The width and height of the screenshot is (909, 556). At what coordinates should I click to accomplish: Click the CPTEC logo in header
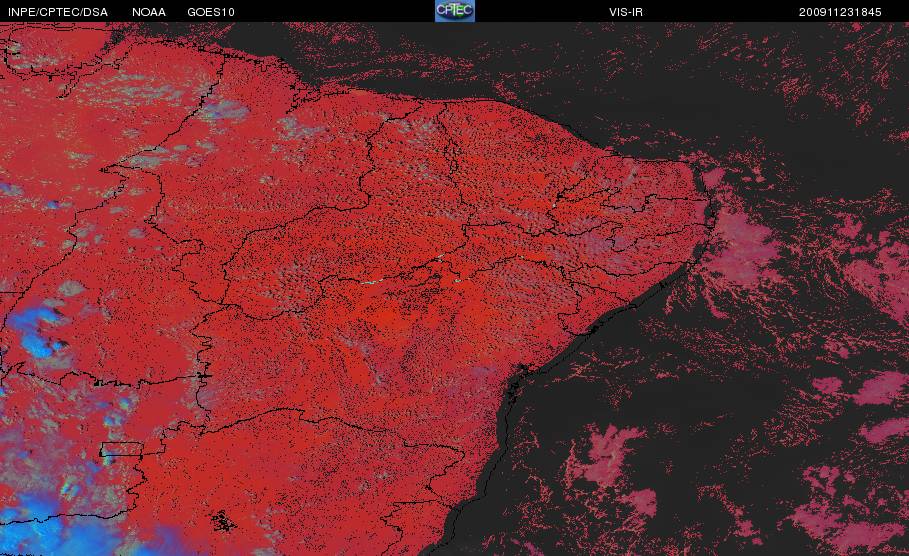click(454, 11)
